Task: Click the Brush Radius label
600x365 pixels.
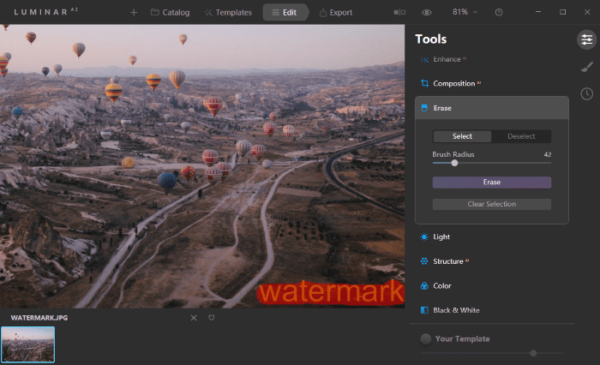Action: [453, 155]
